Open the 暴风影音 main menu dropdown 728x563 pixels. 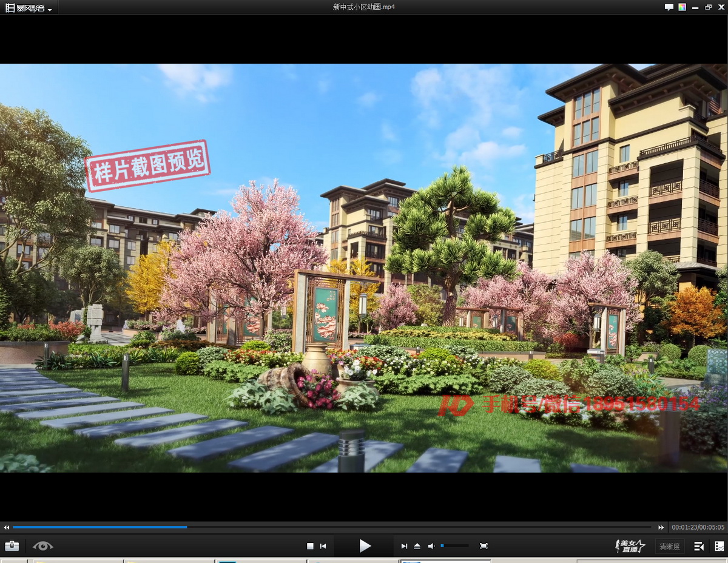click(x=29, y=8)
